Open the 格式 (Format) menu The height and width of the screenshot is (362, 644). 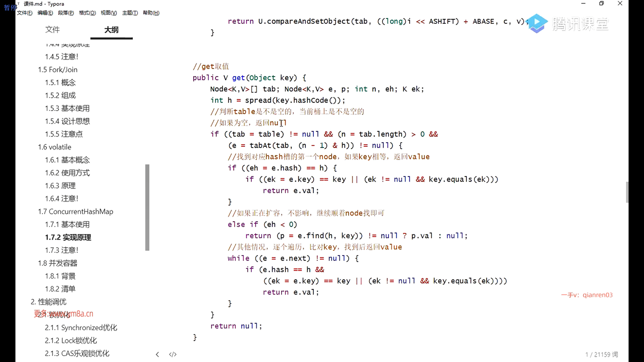click(x=87, y=13)
